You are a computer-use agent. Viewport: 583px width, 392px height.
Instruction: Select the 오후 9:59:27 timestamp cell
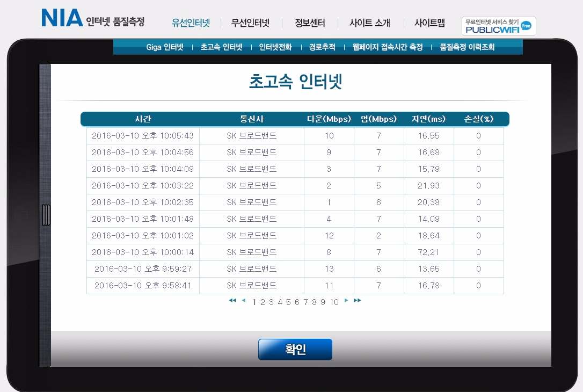tap(143, 269)
